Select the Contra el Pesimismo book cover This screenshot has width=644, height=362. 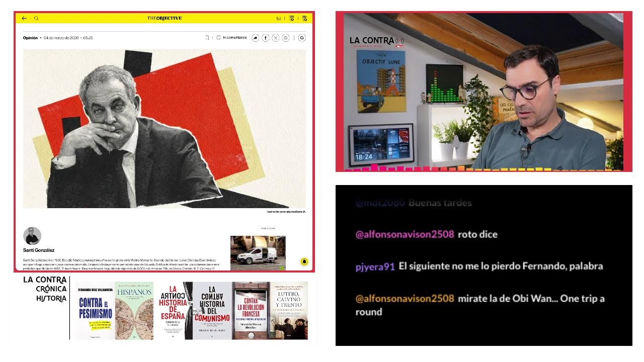click(95, 311)
